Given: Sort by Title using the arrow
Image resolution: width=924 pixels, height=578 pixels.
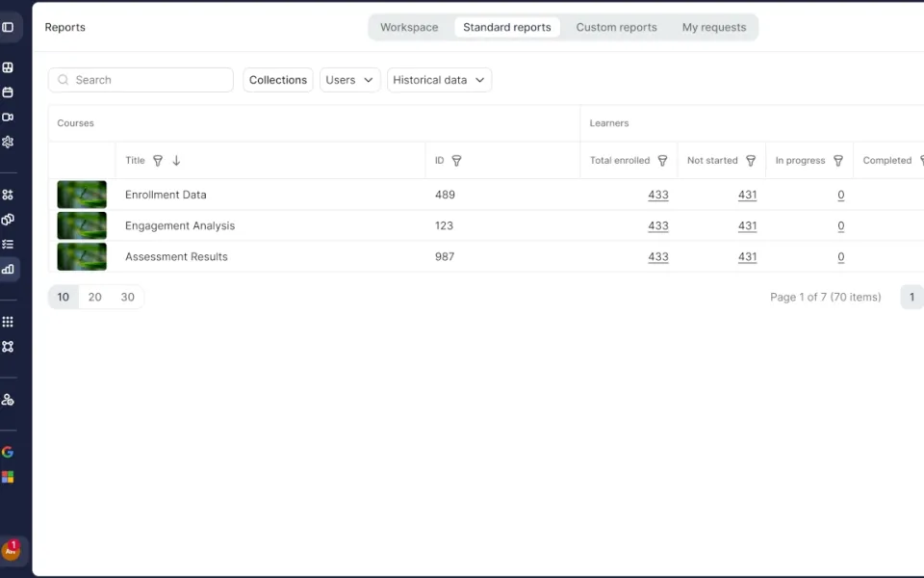Looking at the screenshot, I should [176, 161].
